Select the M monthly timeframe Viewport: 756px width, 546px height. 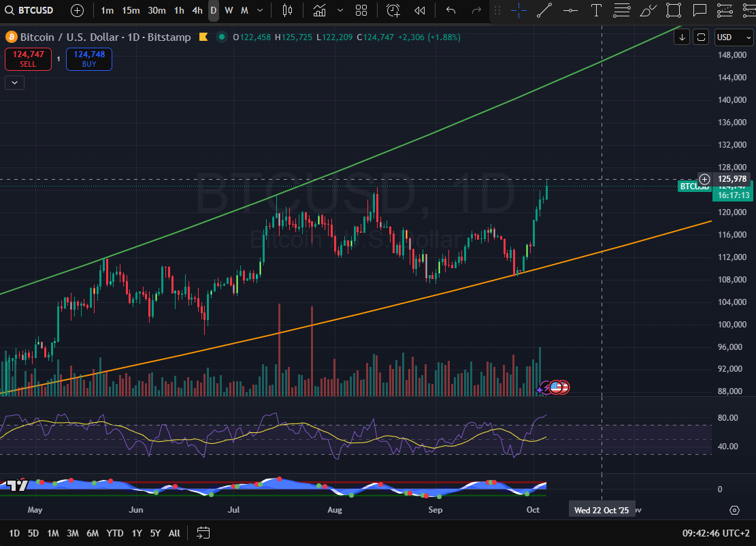point(244,10)
